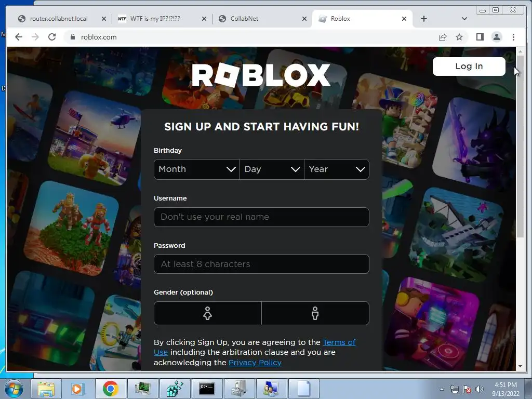Open Chrome side panel icon
The height and width of the screenshot is (399, 532).
(x=480, y=37)
